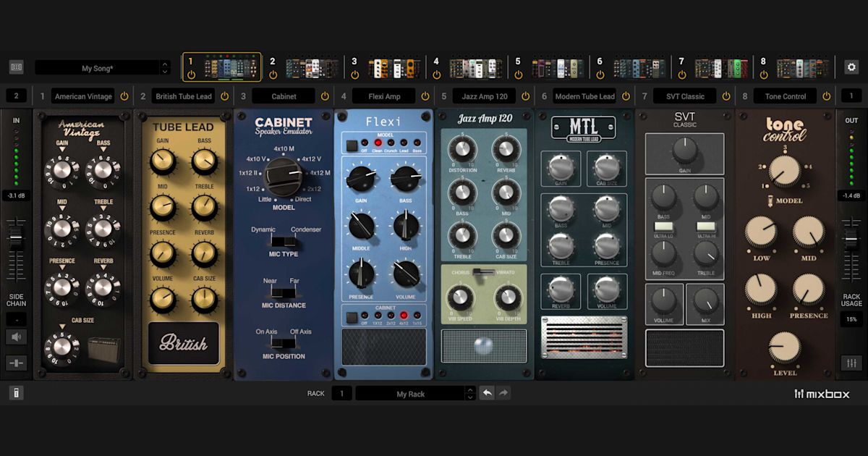Screen dimensions: 868x456
Task: Click the side chain routing icon on left sidebar
Action: point(16,363)
